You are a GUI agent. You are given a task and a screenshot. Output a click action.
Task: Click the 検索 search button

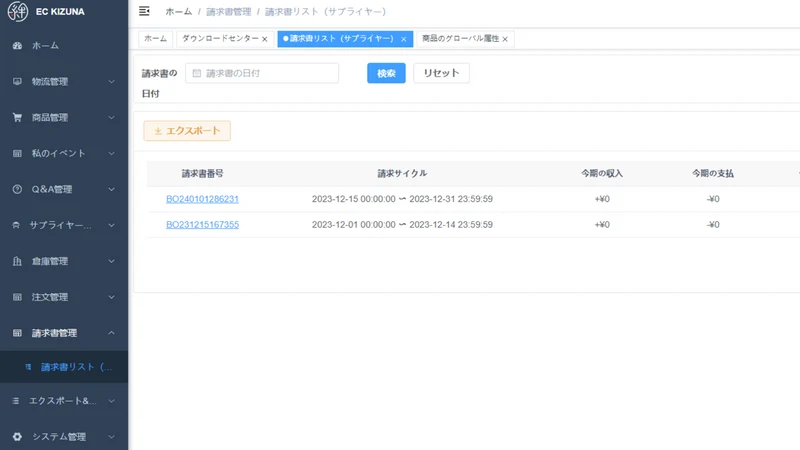coord(386,73)
